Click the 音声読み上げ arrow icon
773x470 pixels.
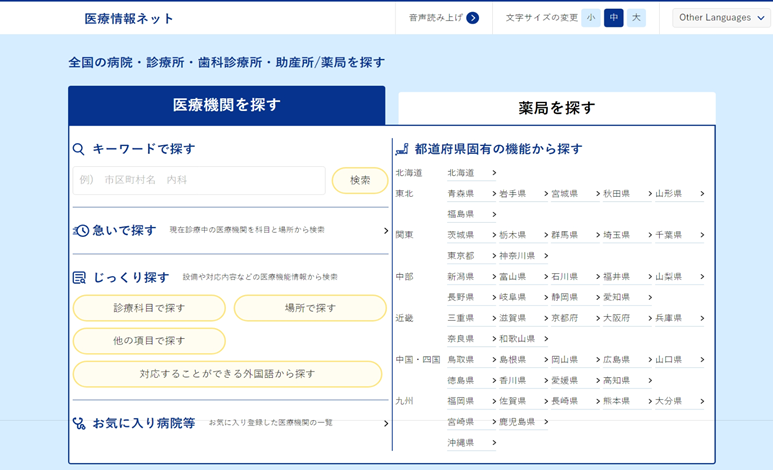click(472, 18)
